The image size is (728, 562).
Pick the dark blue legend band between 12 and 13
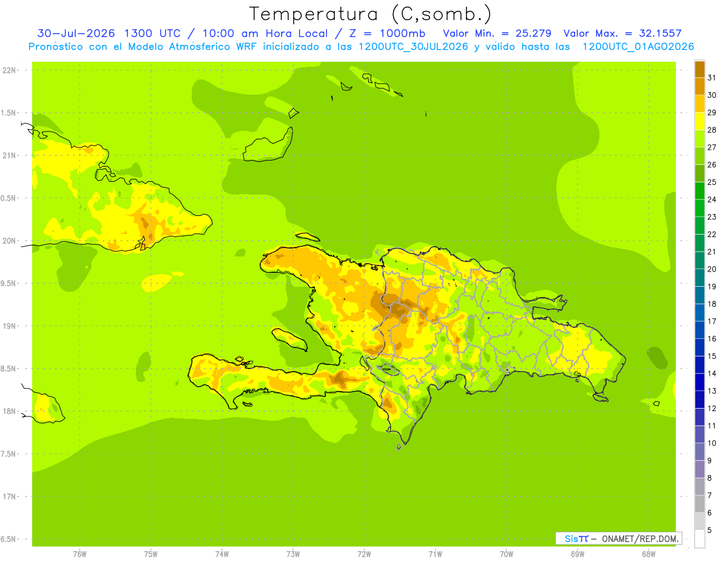[x=699, y=400]
